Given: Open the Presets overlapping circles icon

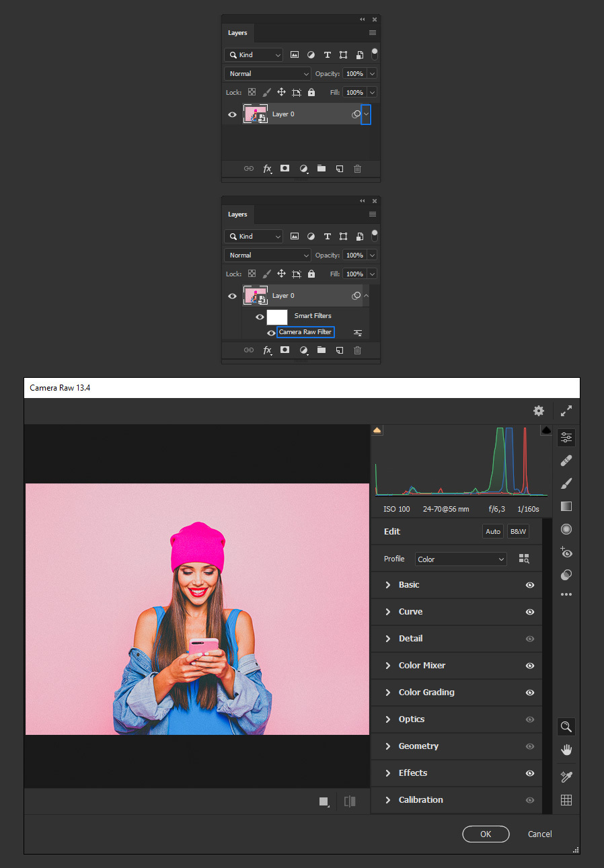Looking at the screenshot, I should tap(566, 575).
